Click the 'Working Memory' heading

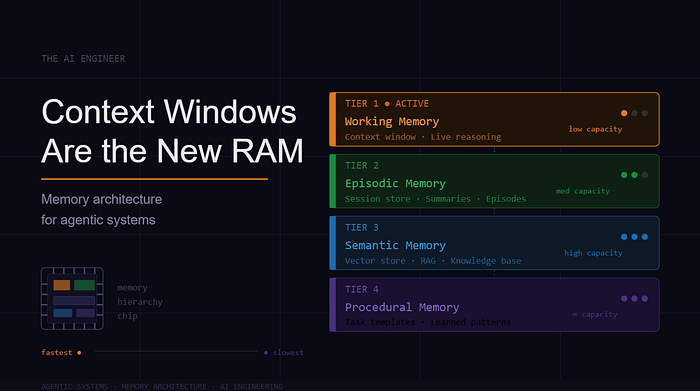click(392, 121)
